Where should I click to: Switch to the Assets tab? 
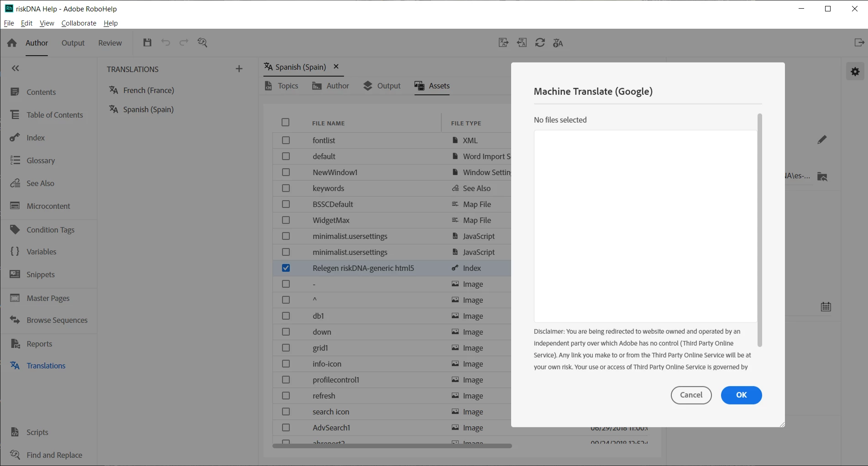click(432, 86)
